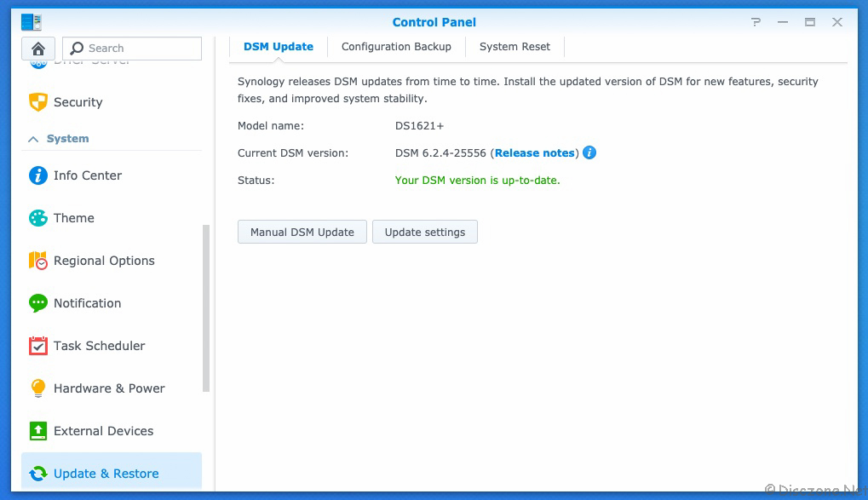Maximize the Control Panel window
The image size is (868, 500).
tap(810, 22)
